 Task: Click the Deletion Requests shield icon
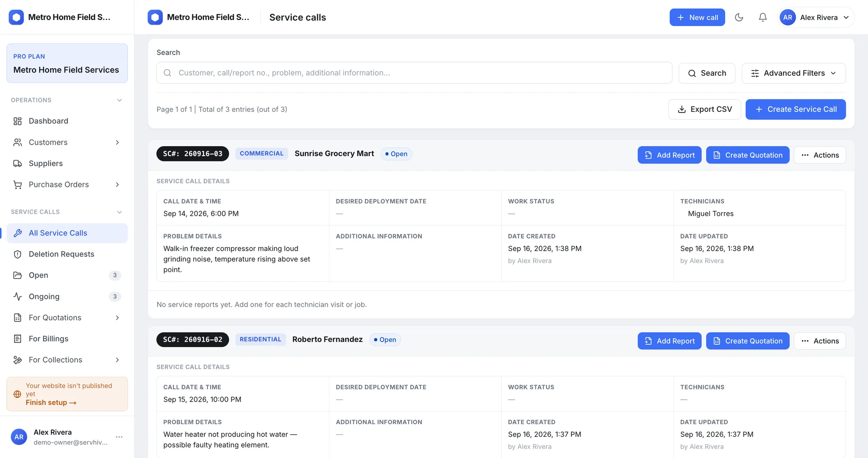pos(17,254)
